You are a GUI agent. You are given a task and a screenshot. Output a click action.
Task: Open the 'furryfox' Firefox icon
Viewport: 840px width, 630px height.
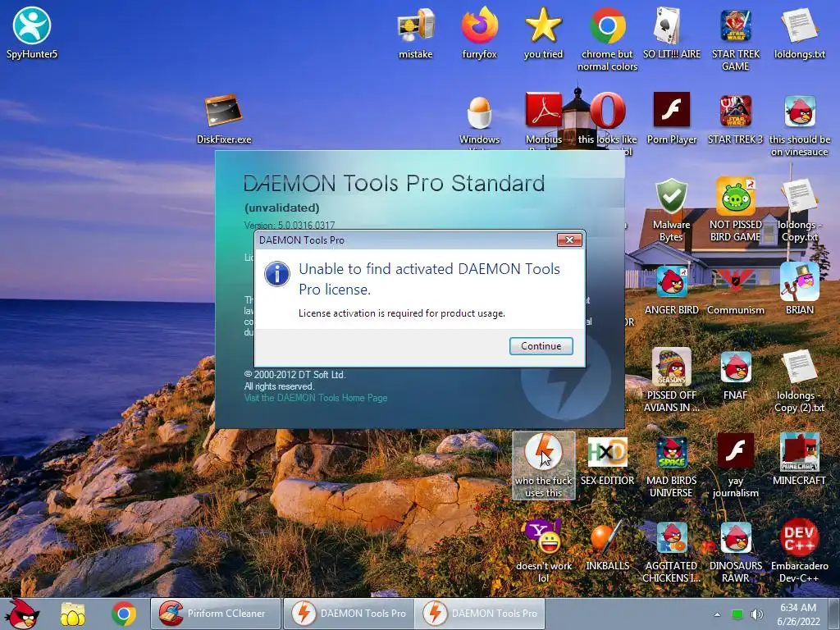pos(479,32)
